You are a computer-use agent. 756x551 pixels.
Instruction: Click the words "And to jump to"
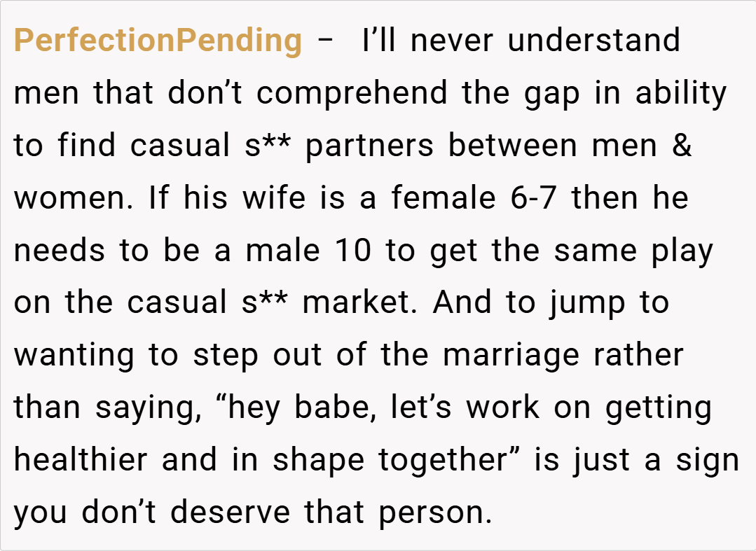[x=551, y=303]
